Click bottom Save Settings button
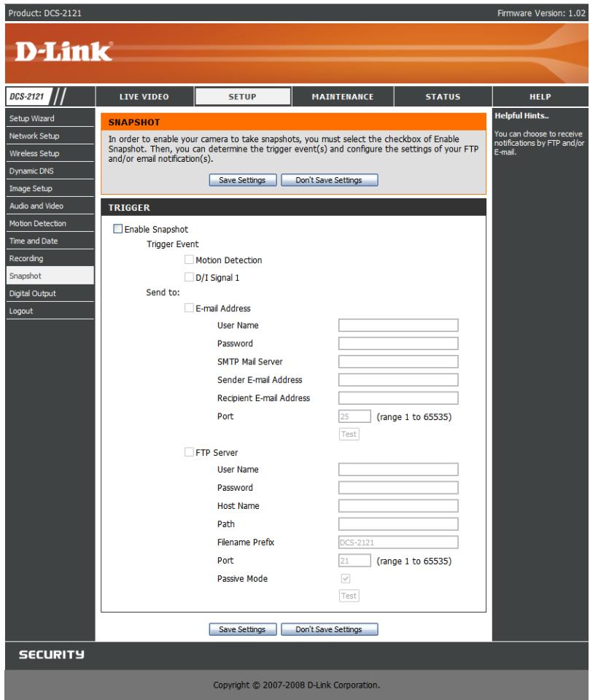 pyautogui.click(x=243, y=629)
